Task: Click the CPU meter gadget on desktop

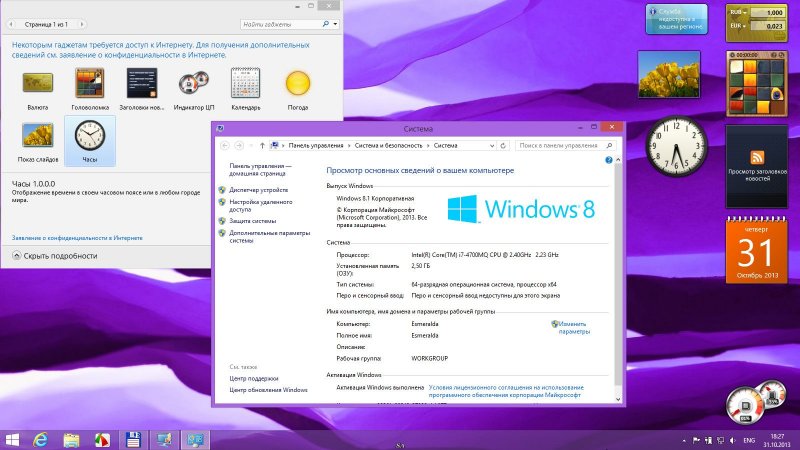Action: click(755, 402)
